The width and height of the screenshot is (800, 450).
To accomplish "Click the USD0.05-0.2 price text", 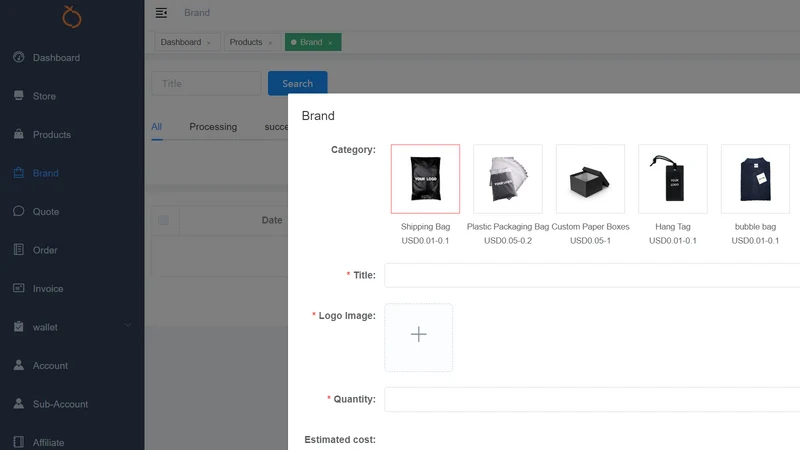I will tap(508, 241).
